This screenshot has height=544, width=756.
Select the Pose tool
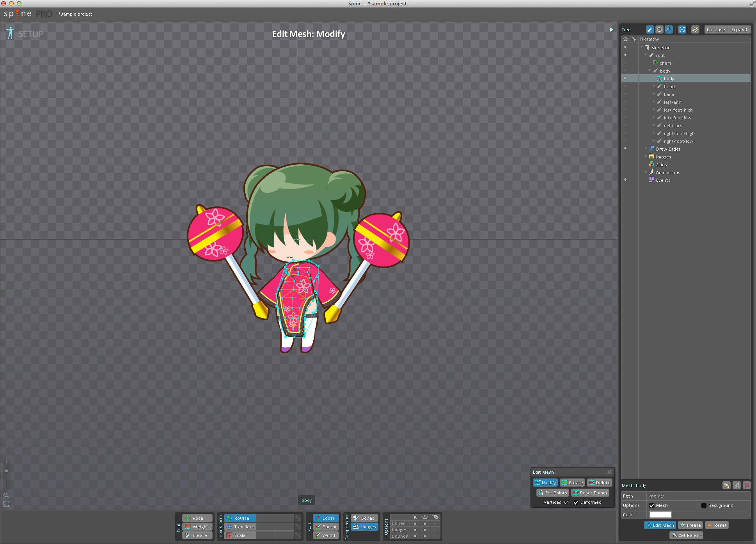click(x=197, y=518)
